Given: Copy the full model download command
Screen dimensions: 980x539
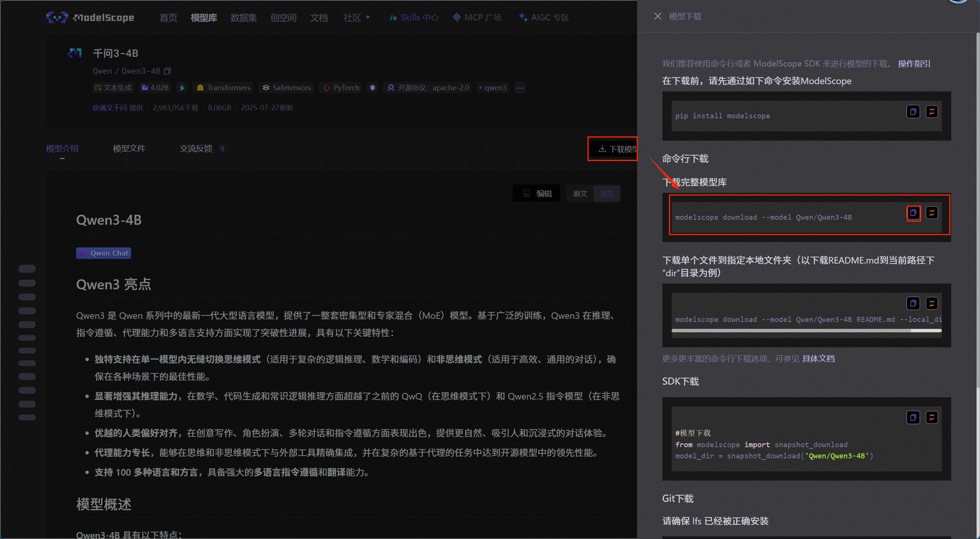Looking at the screenshot, I should click(x=913, y=213).
